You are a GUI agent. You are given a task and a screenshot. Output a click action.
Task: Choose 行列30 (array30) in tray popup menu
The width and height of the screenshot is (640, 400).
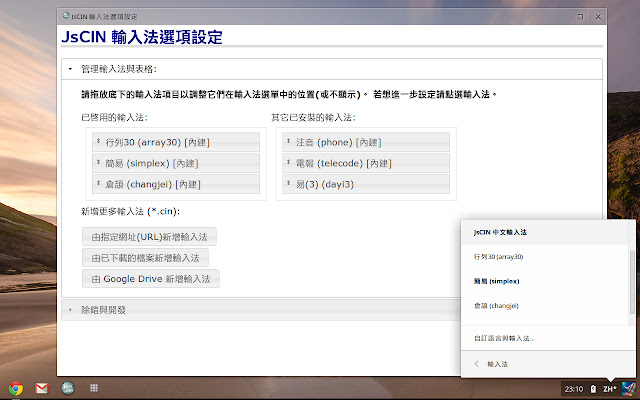[x=545, y=257]
